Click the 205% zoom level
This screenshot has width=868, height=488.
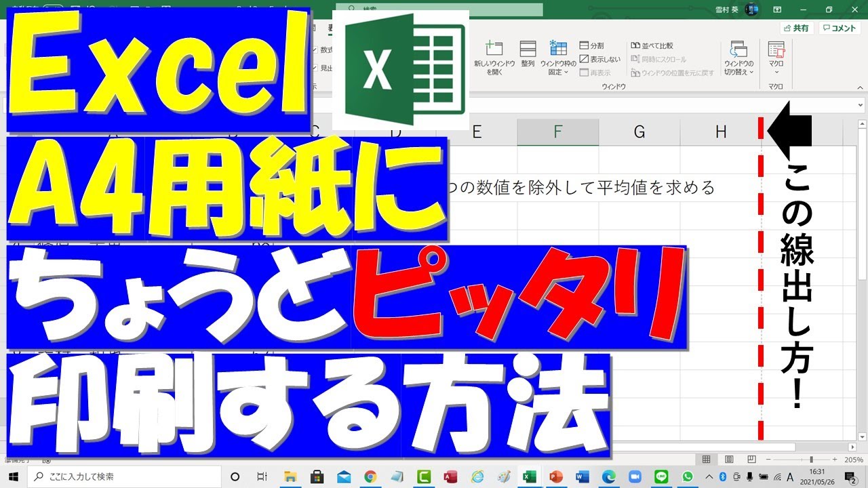(854, 460)
